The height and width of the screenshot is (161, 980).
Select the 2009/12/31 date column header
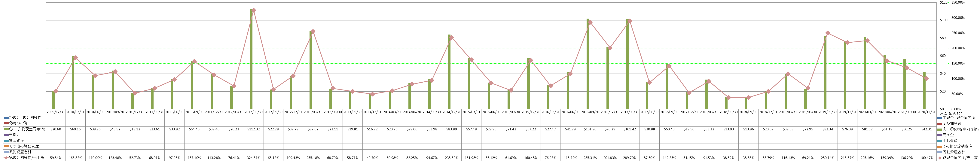(x=56, y=112)
